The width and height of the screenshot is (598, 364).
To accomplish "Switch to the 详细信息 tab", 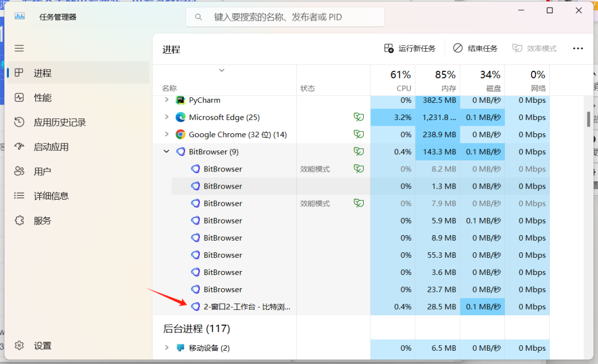I will tap(78, 196).
